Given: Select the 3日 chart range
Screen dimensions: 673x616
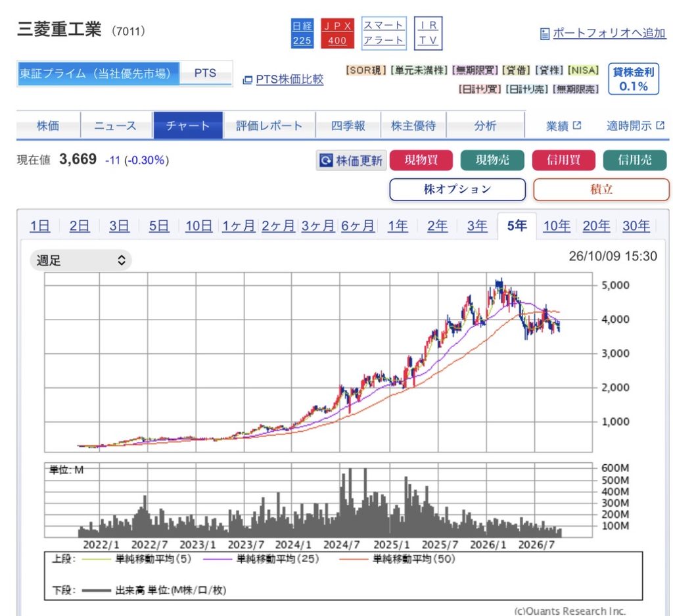Looking at the screenshot, I should coord(119,225).
